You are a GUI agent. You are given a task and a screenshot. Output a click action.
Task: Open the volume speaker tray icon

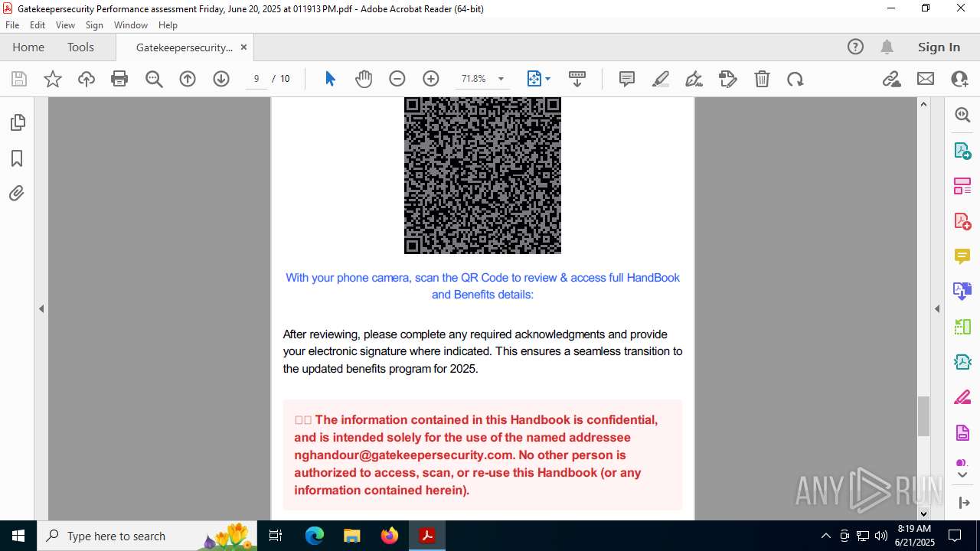(881, 536)
